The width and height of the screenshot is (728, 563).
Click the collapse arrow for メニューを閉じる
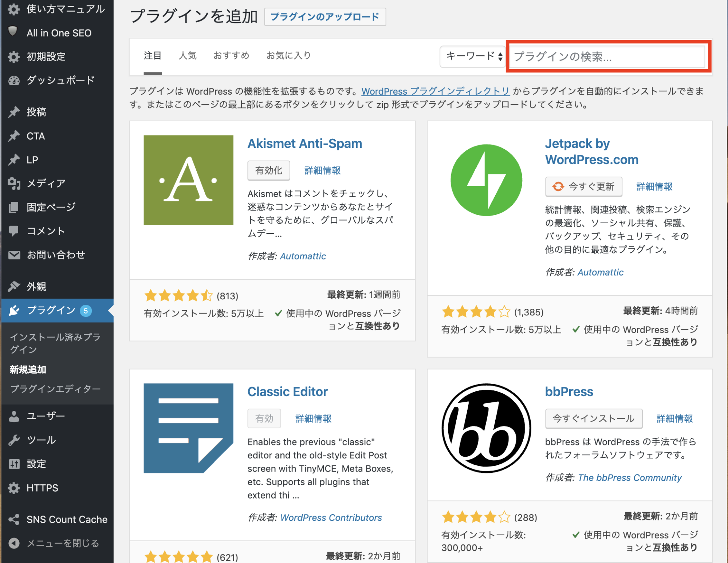tap(14, 543)
